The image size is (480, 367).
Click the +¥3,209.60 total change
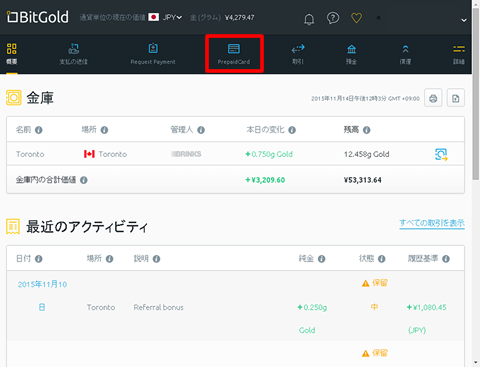(265, 180)
